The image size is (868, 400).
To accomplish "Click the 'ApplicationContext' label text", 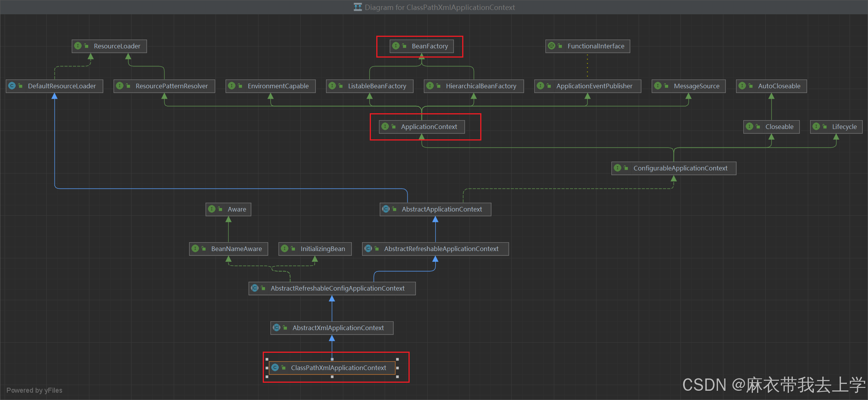I will click(429, 127).
